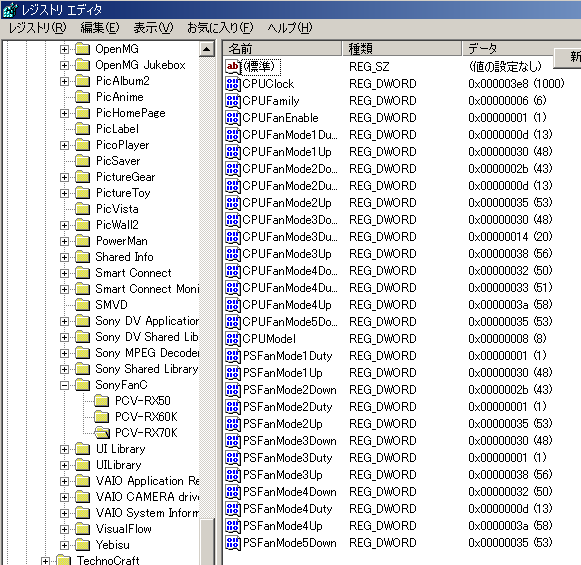This screenshot has width=581, height=565.
Task: Click the registry editor title bar icon
Action: (x=10, y=10)
